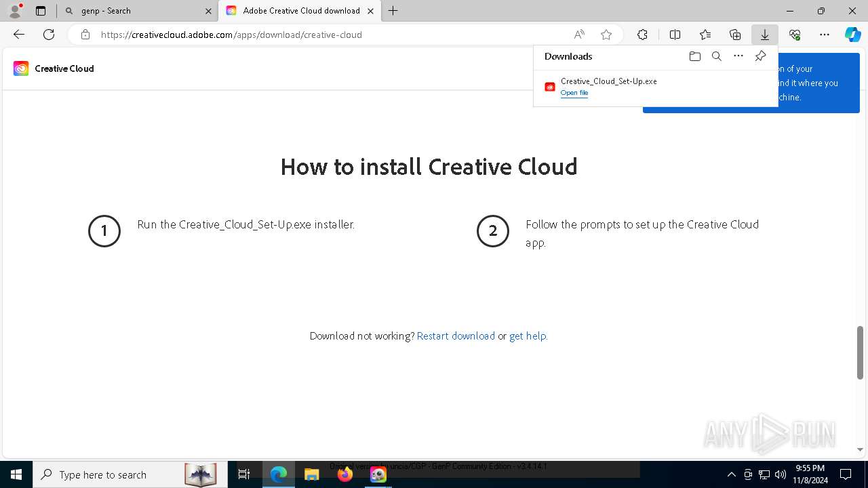868x488 pixels.
Task: Go back to the previous page
Action: point(19,35)
